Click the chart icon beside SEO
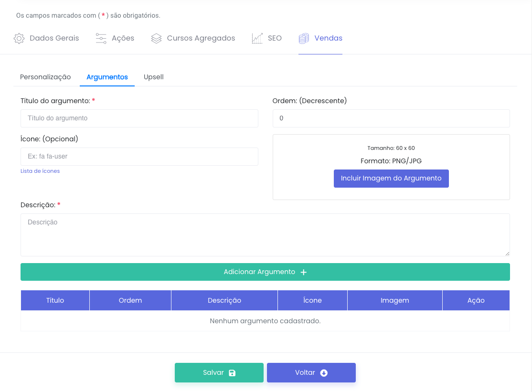 click(257, 39)
